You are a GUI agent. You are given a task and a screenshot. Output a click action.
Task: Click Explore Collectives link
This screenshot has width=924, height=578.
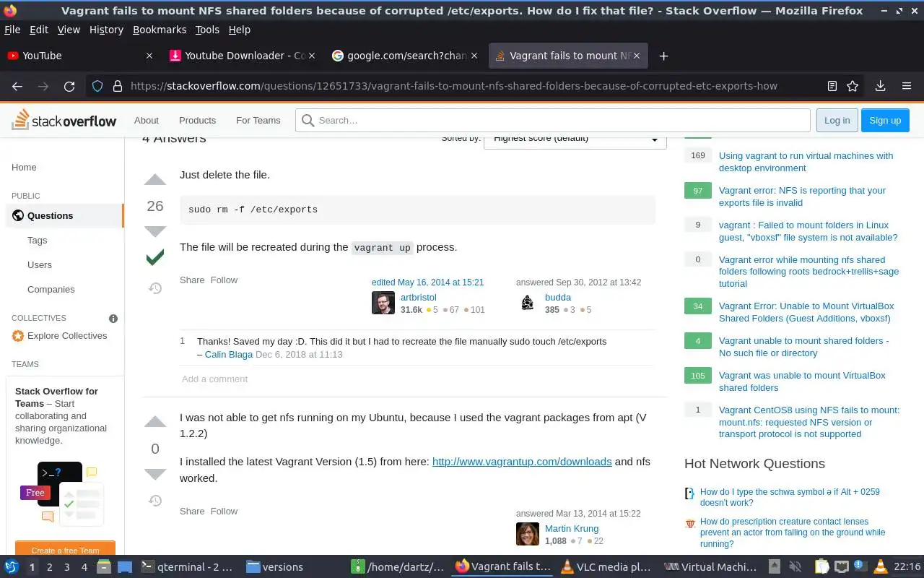tap(67, 335)
